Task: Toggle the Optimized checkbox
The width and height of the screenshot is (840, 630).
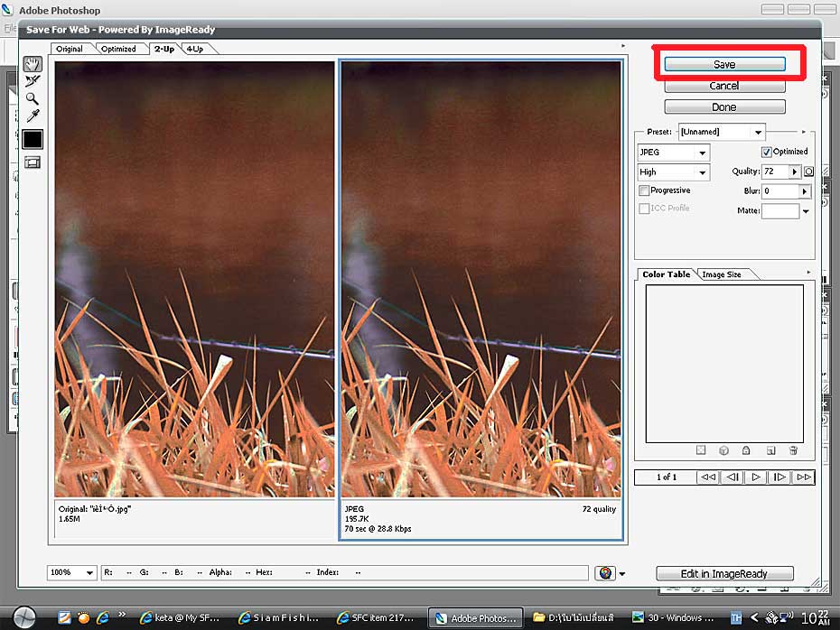Action: click(766, 152)
